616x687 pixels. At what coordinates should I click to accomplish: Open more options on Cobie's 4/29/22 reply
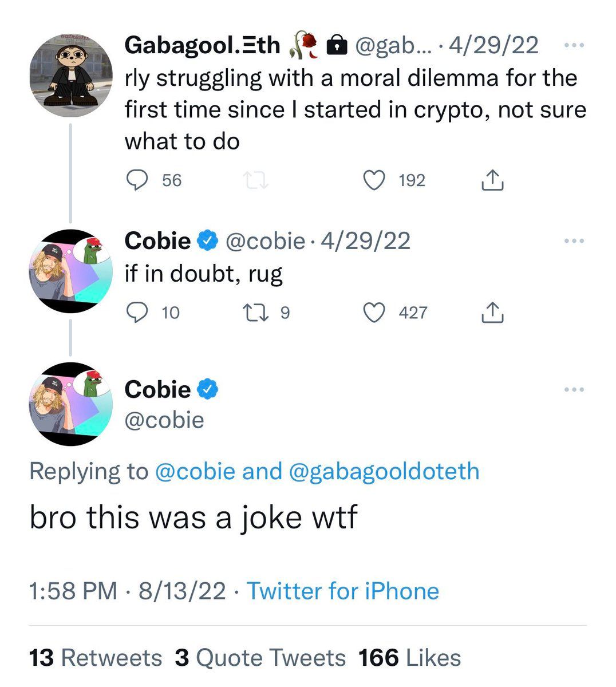pyautogui.click(x=574, y=241)
